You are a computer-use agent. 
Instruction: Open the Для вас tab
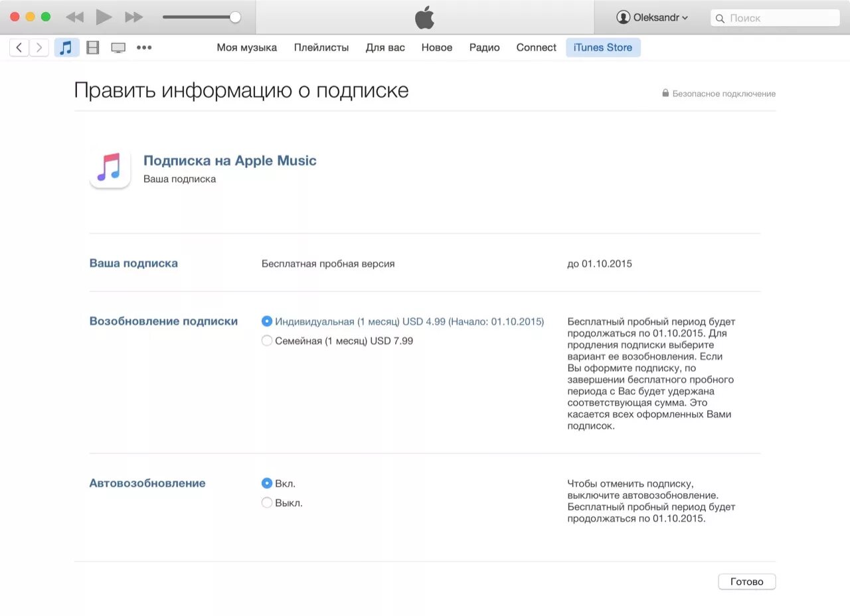(x=385, y=47)
